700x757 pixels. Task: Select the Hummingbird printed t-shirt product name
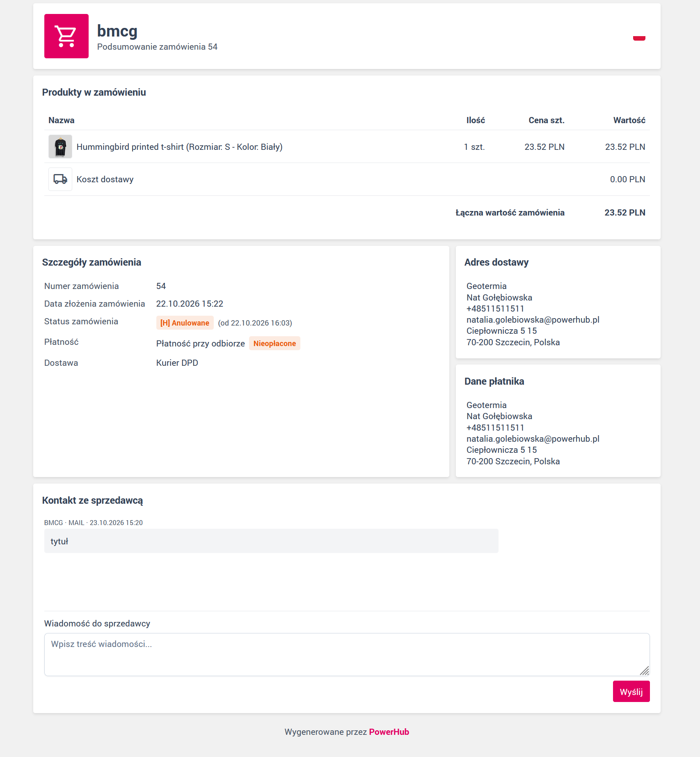(x=179, y=147)
